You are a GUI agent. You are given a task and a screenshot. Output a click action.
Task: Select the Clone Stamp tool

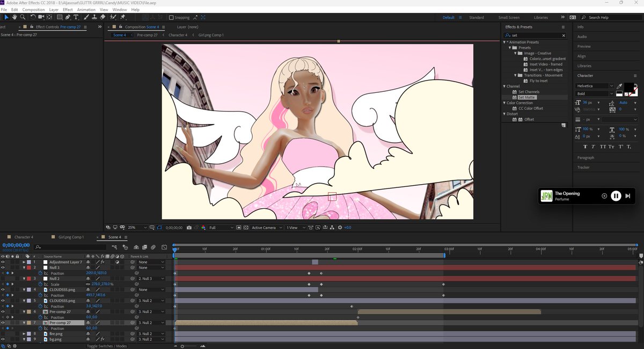(94, 17)
